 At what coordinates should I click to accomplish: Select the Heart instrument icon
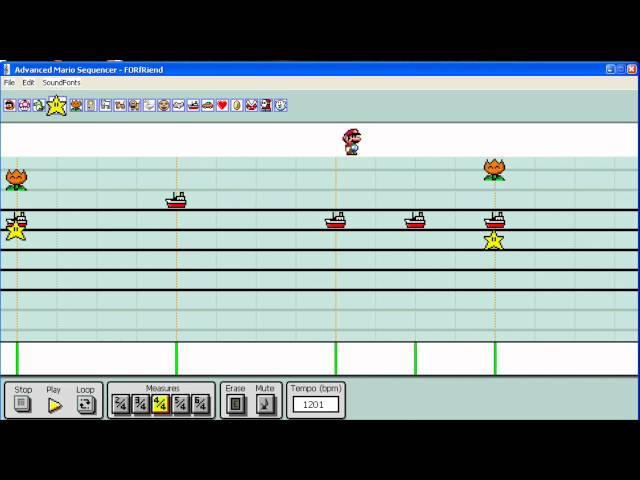(x=222, y=105)
